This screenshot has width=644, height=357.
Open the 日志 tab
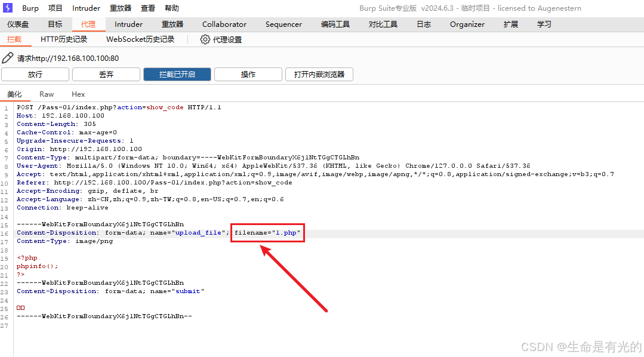point(424,24)
